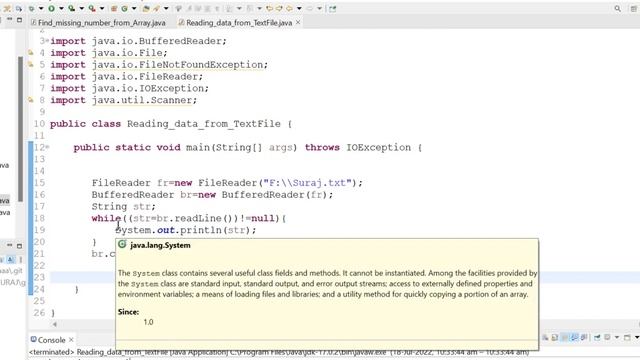
Task: Collapse the main method fold at line 12
Action: pos(47,147)
